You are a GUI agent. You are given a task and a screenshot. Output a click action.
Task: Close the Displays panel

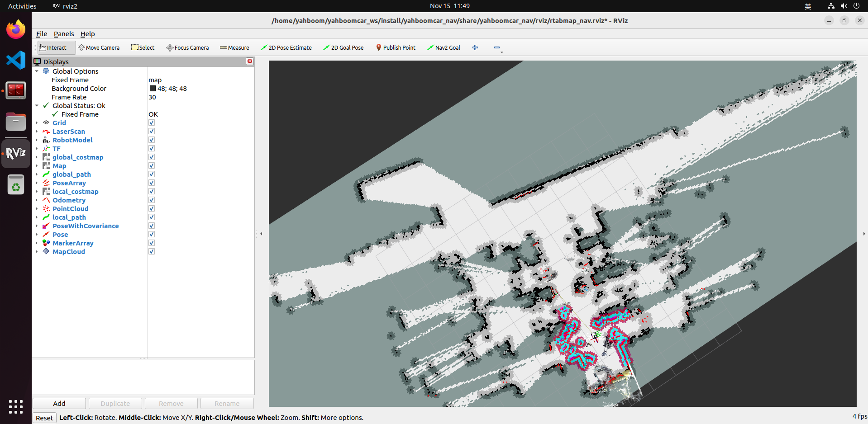(250, 61)
